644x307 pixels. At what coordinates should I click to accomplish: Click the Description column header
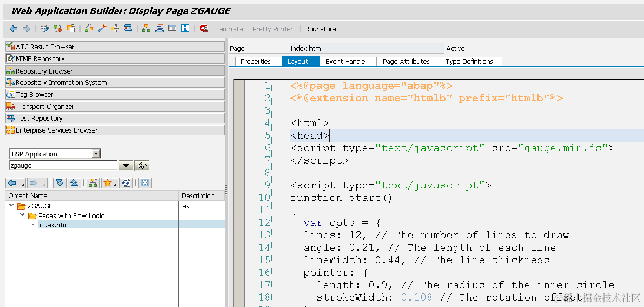click(202, 195)
